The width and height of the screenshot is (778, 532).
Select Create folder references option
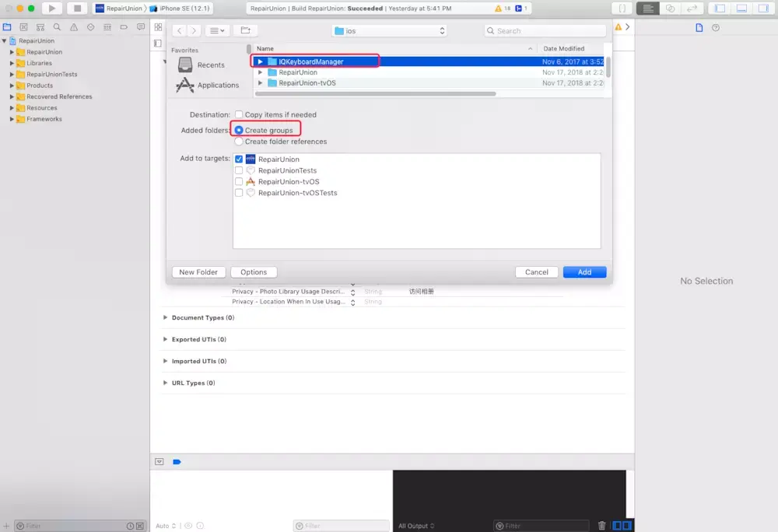point(239,142)
